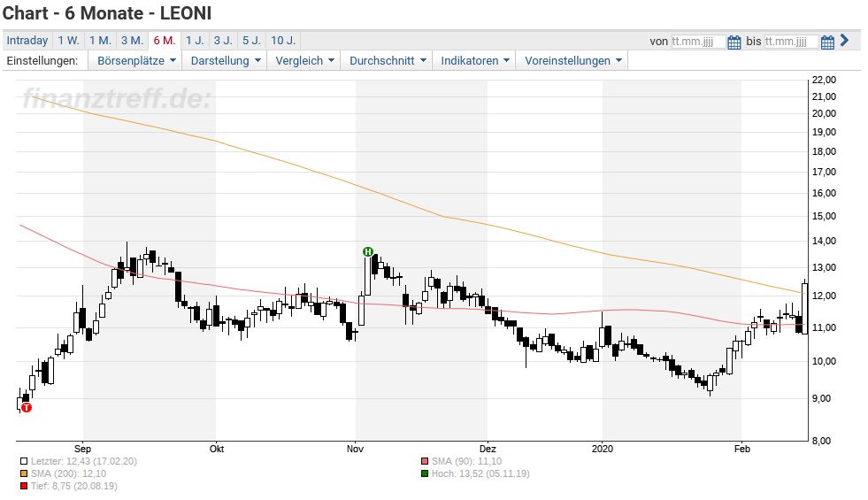Click the red T low marker
Screen dimensions: 868x500
click(27, 408)
